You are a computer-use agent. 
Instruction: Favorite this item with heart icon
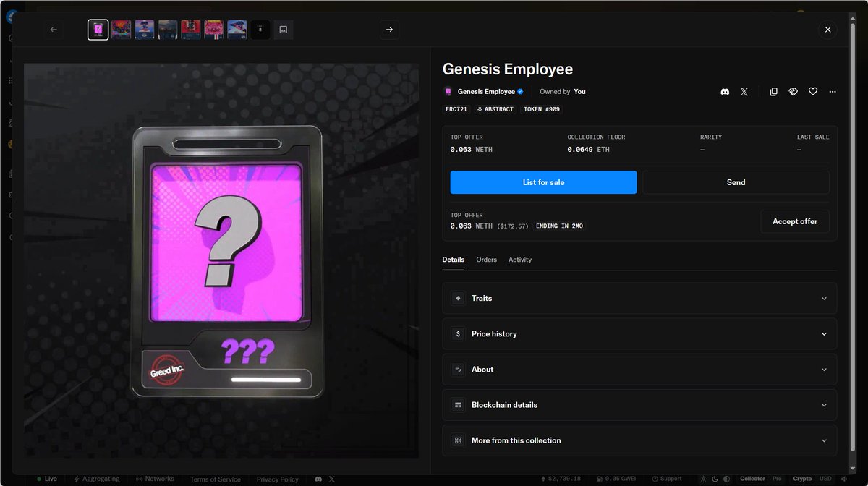[813, 92]
